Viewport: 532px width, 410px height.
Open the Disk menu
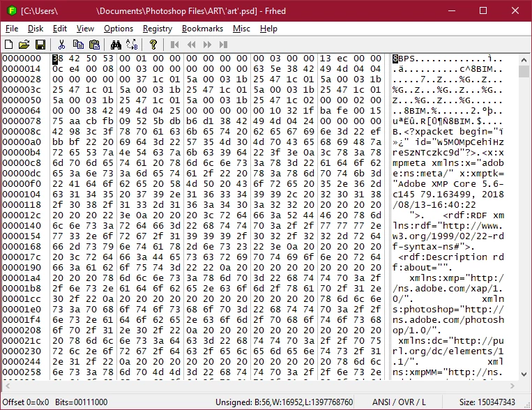pyautogui.click(x=36, y=29)
